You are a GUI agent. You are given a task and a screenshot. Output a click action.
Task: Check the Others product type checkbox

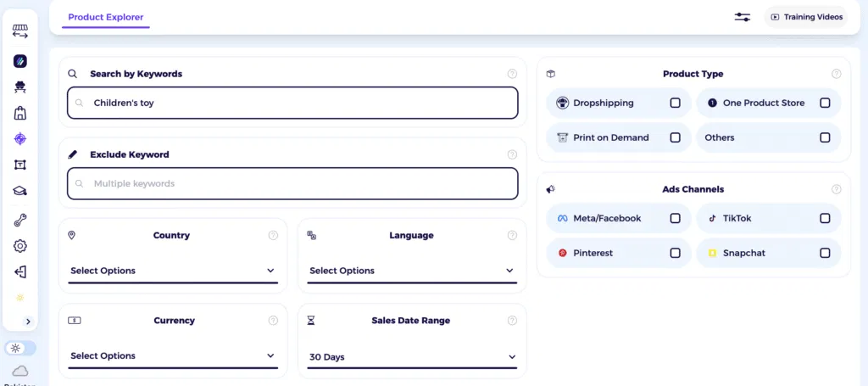coord(826,138)
